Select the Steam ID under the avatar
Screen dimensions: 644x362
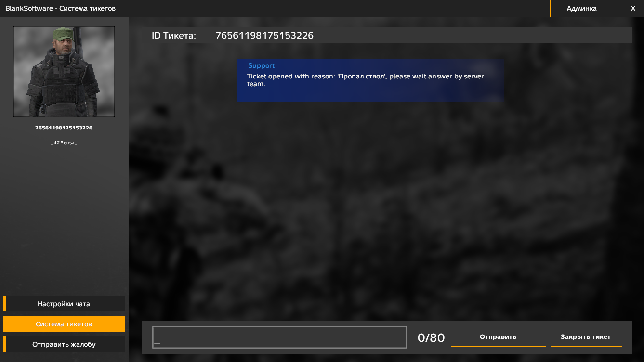click(x=64, y=128)
